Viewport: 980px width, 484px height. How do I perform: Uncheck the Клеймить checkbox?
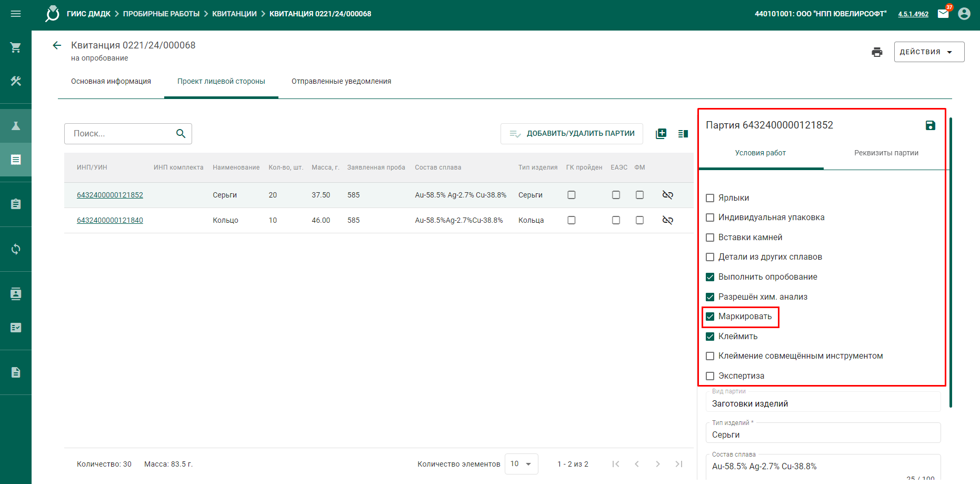pos(710,337)
